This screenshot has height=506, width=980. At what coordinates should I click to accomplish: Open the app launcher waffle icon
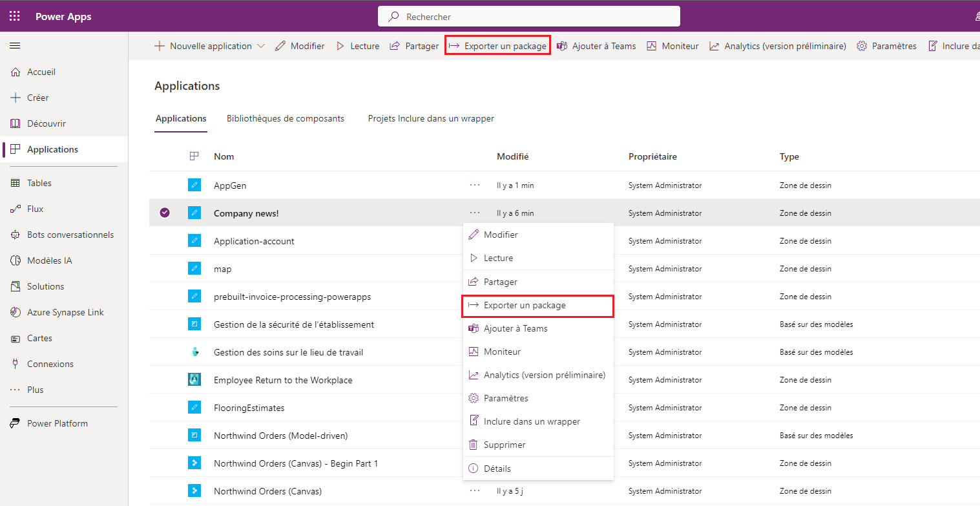click(x=14, y=17)
